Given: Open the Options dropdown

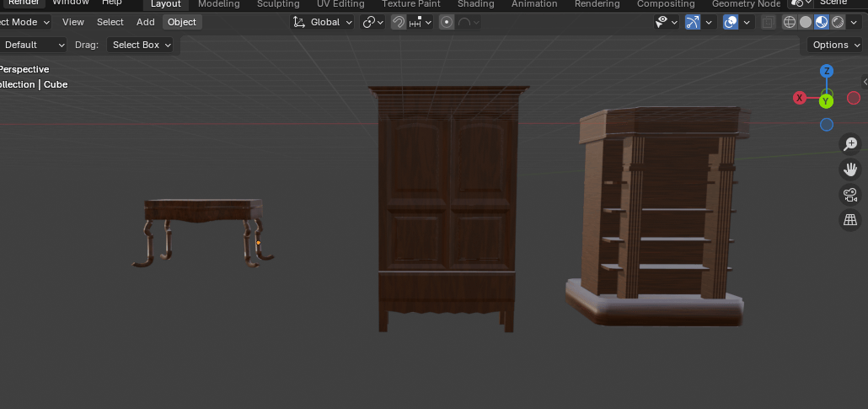Looking at the screenshot, I should (837, 45).
